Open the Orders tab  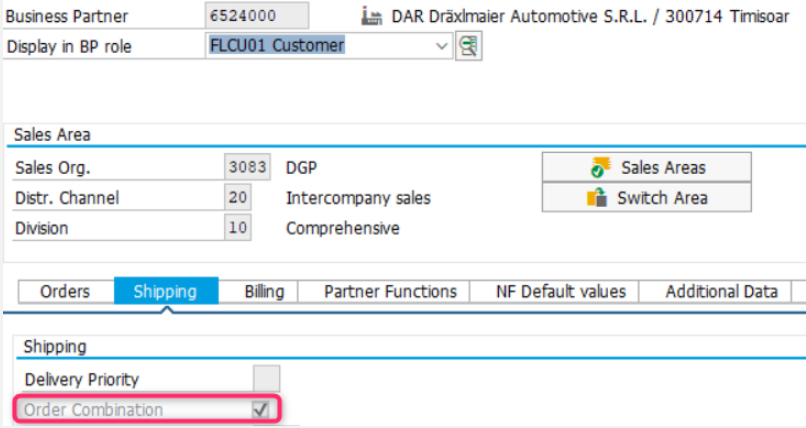click(64, 292)
